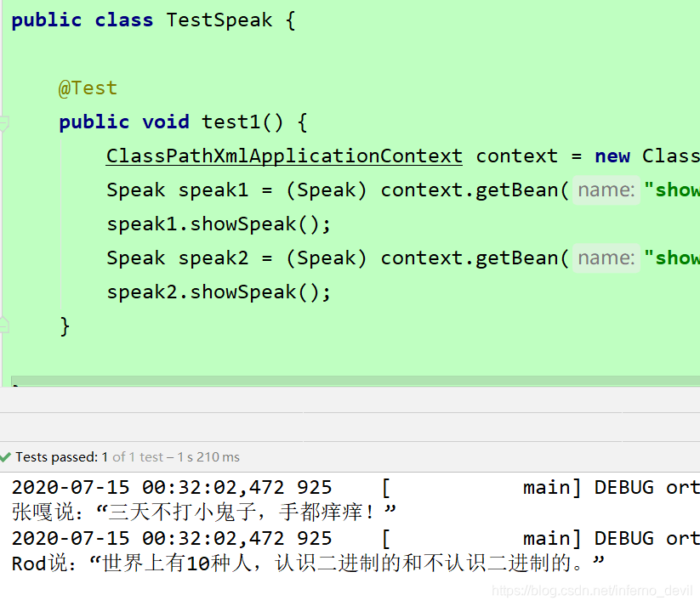Image resolution: width=700 pixels, height=606 pixels.
Task: Click the speak2.showSpeak() call line
Action: click(x=219, y=292)
